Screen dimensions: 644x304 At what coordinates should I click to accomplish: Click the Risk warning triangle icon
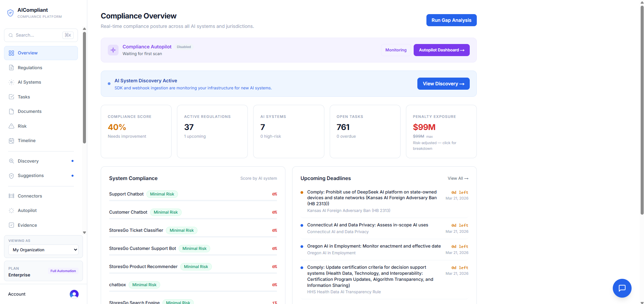click(x=11, y=126)
